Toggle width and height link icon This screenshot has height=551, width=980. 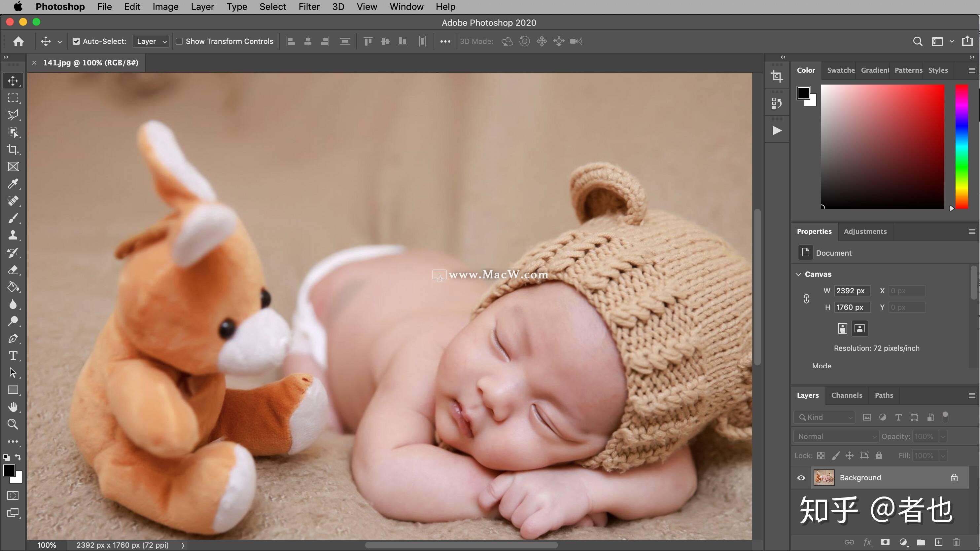[x=807, y=299]
